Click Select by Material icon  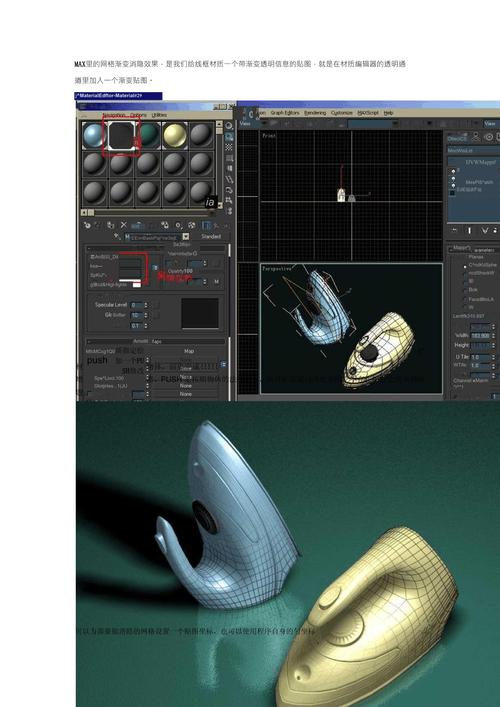point(229,200)
